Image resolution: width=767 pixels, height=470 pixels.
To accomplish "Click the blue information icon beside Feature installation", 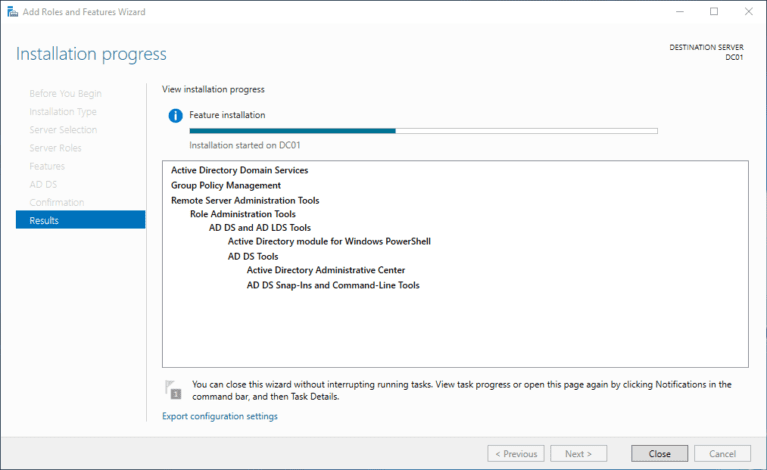I will coord(176,116).
